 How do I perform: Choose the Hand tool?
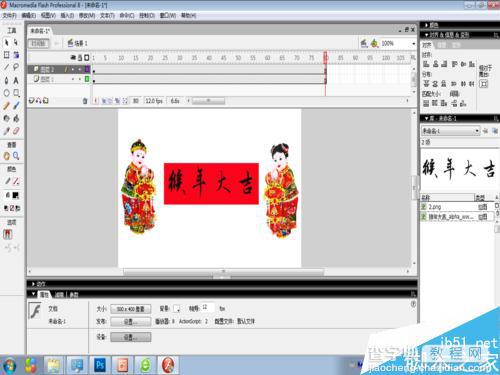[6, 156]
